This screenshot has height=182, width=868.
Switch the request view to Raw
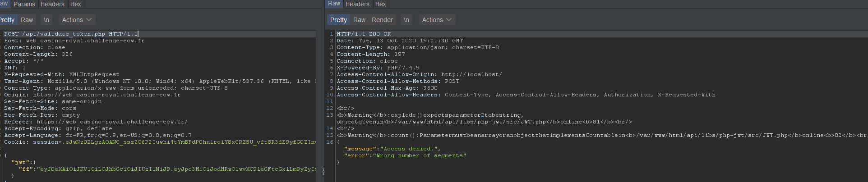[27, 20]
